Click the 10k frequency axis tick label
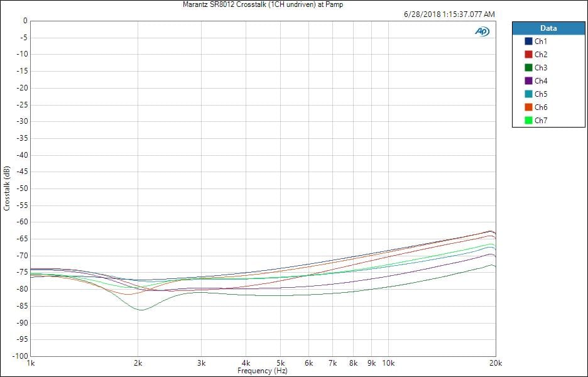 [388, 363]
